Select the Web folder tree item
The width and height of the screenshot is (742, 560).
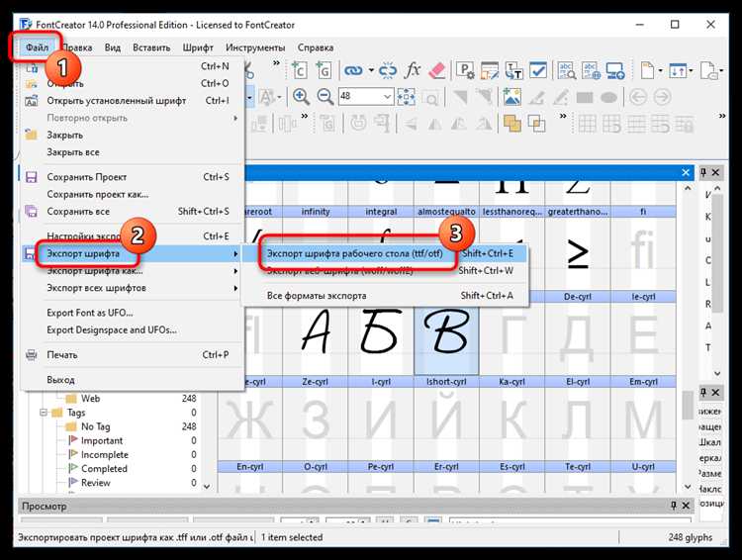[90, 399]
